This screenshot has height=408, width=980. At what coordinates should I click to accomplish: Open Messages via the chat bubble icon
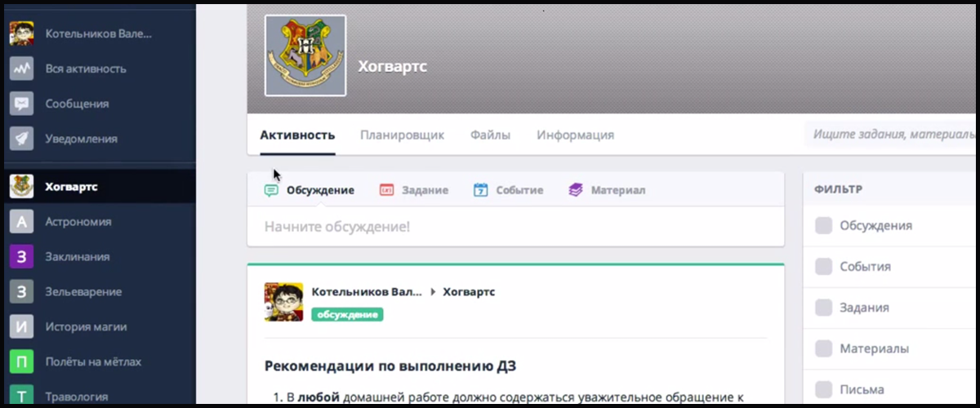(21, 104)
